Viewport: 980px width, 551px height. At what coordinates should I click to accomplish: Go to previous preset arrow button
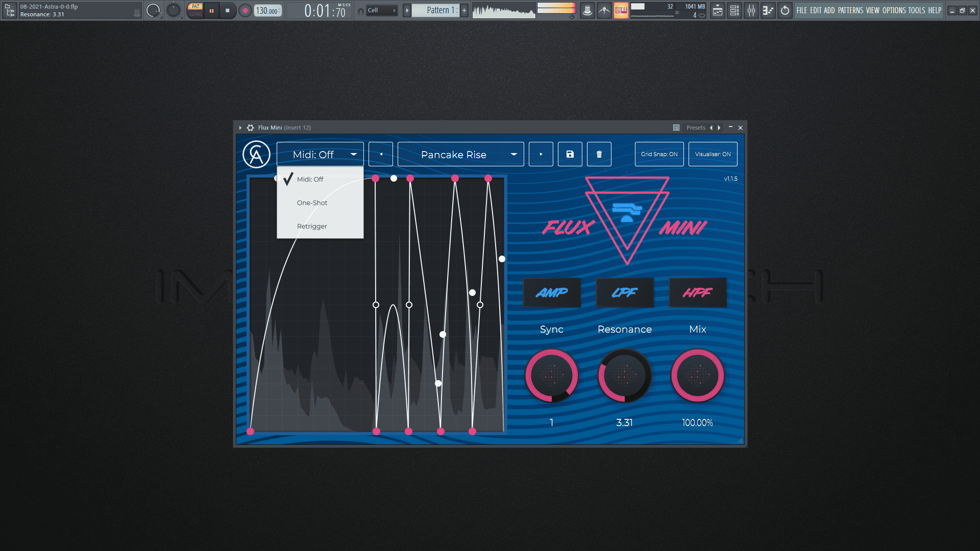coord(381,154)
